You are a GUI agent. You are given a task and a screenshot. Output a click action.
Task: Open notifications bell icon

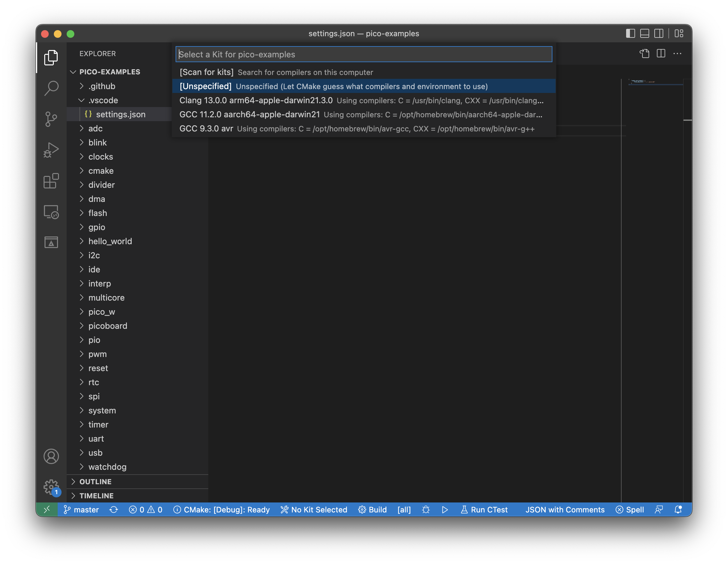(678, 509)
